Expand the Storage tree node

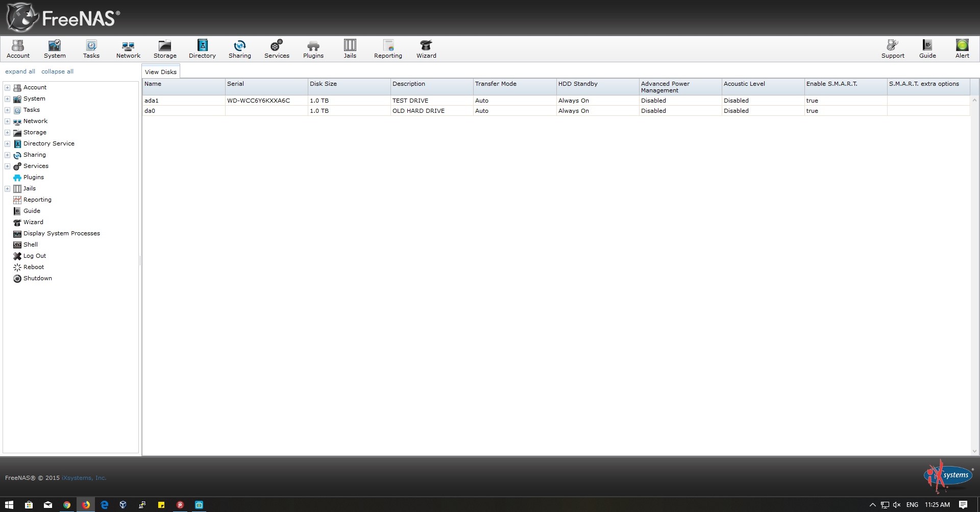[x=8, y=133]
